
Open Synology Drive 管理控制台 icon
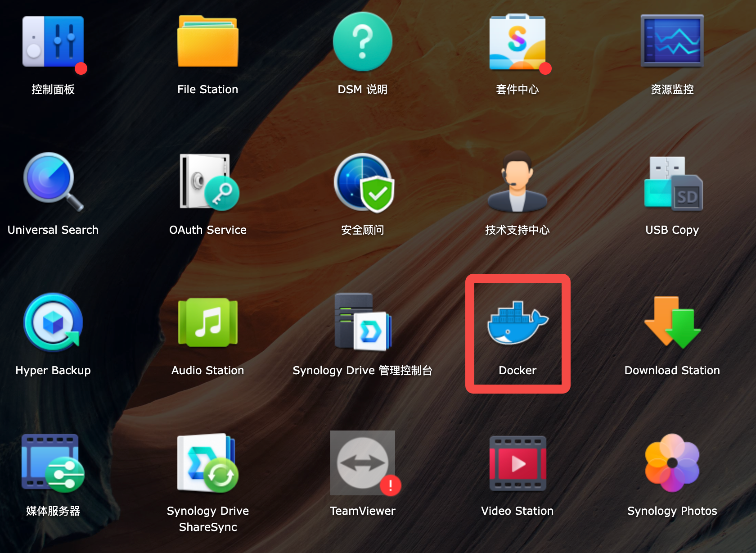pos(363,322)
